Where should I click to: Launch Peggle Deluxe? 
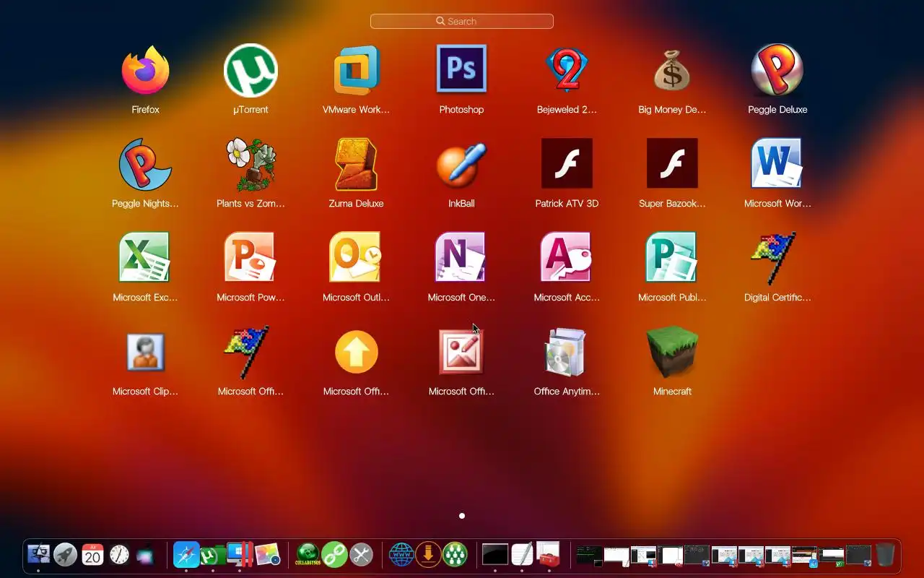click(x=777, y=70)
